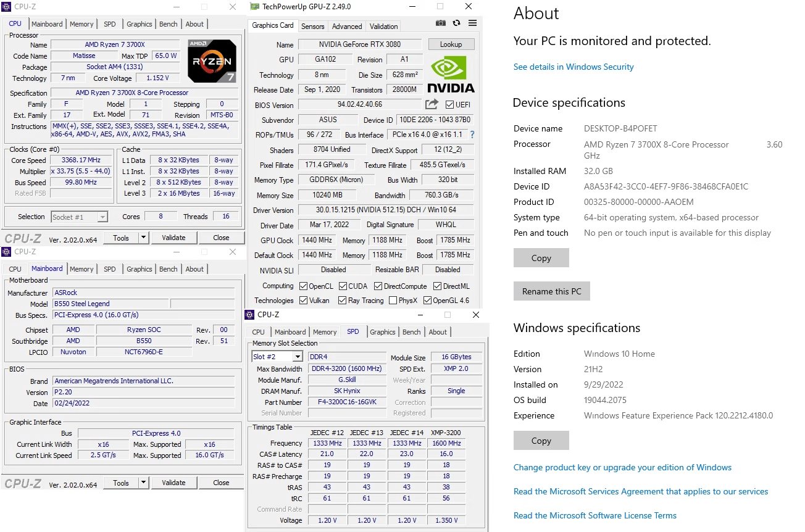Click the Bus Interface question mark icon
805x532 pixels.
tap(472, 135)
